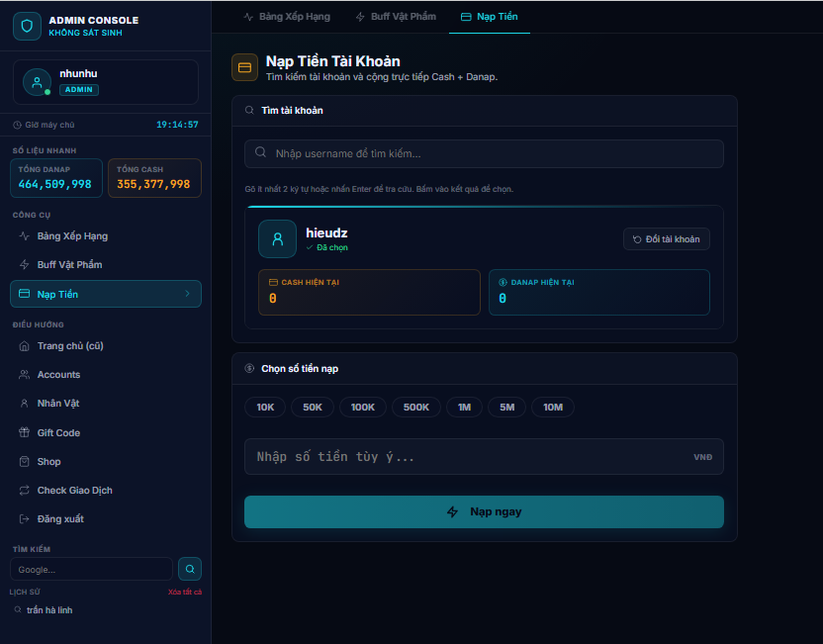Click the magnifier icon inside username search box

point(260,152)
